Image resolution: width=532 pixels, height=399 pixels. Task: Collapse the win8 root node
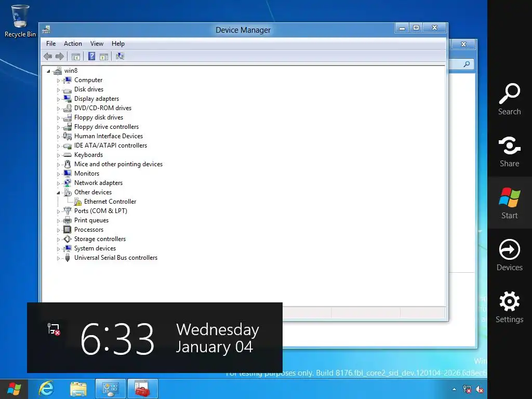tap(48, 71)
